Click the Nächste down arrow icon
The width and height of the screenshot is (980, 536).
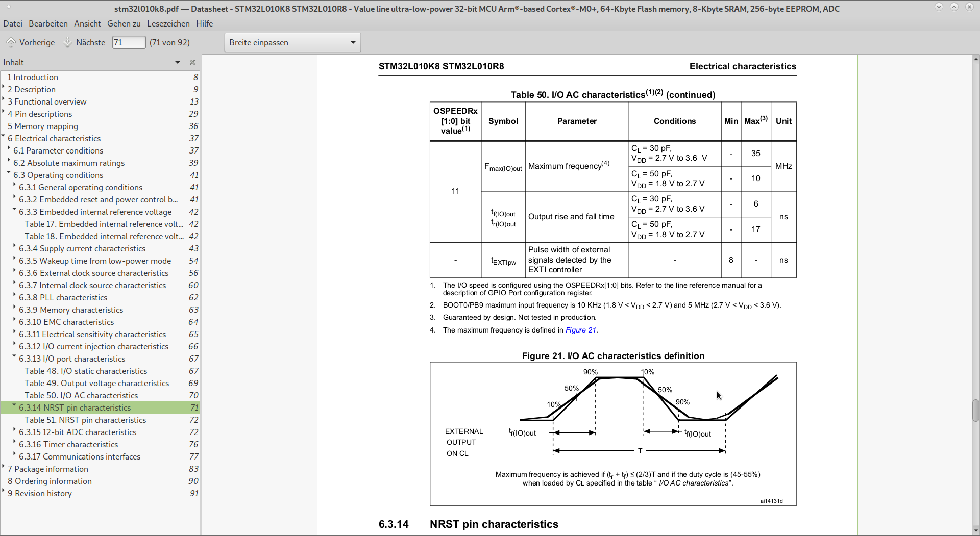pos(67,42)
